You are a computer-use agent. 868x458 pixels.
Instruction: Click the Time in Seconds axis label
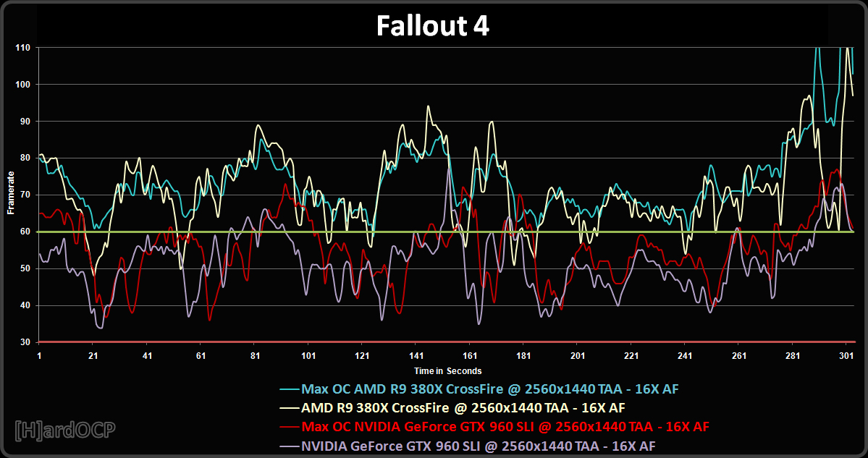(448, 371)
